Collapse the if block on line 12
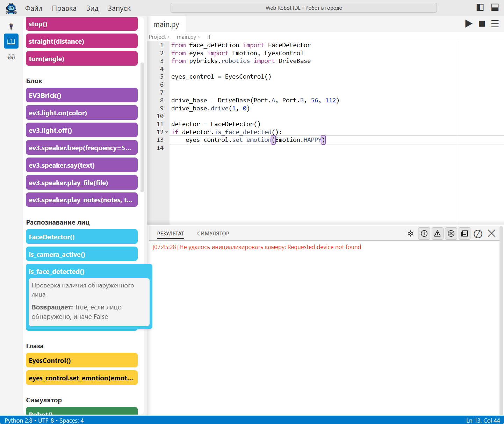The height and width of the screenshot is (424, 504). tap(167, 132)
